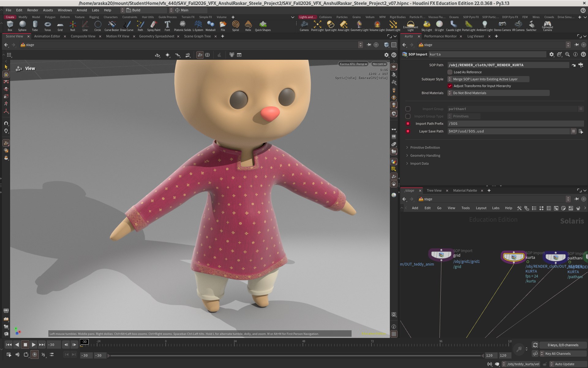
Task: Switch to the Material Palette tab
Action: 465,190
